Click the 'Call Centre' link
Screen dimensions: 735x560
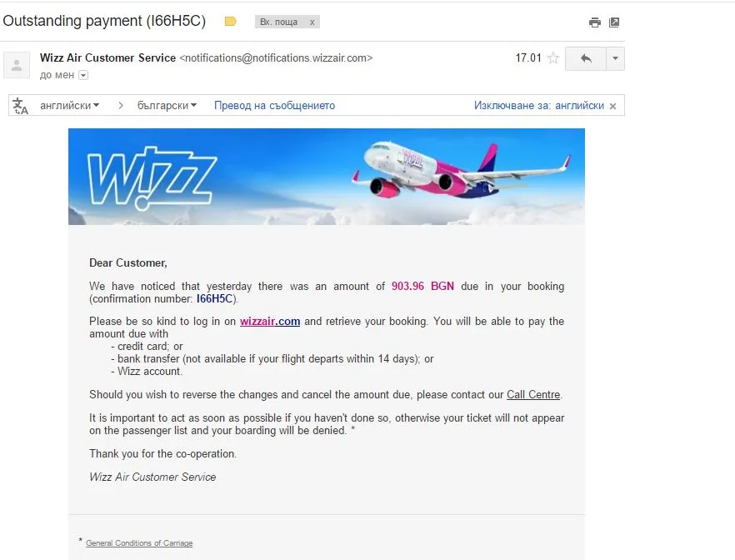[533, 394]
